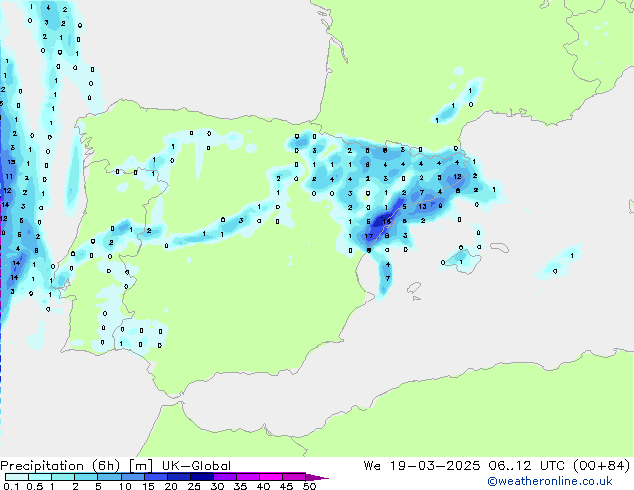Click the above-50 legend arrow tip
The image size is (634, 490).
(317, 477)
